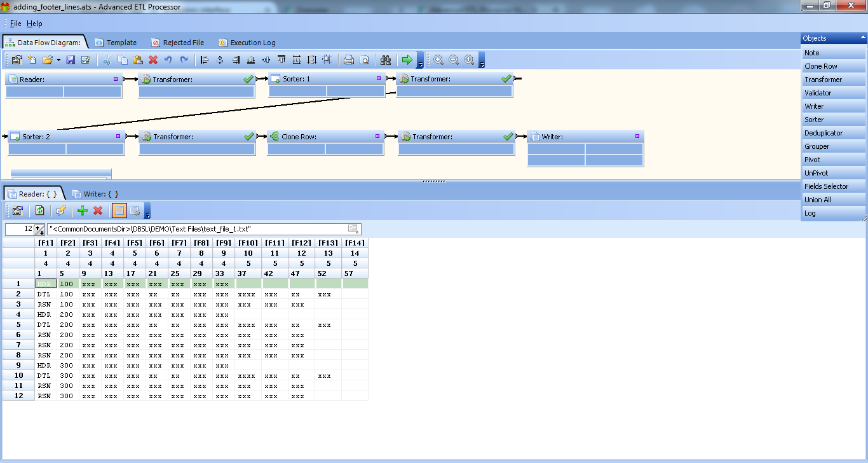Expand the reader toolbar overflow arrow

147,211
